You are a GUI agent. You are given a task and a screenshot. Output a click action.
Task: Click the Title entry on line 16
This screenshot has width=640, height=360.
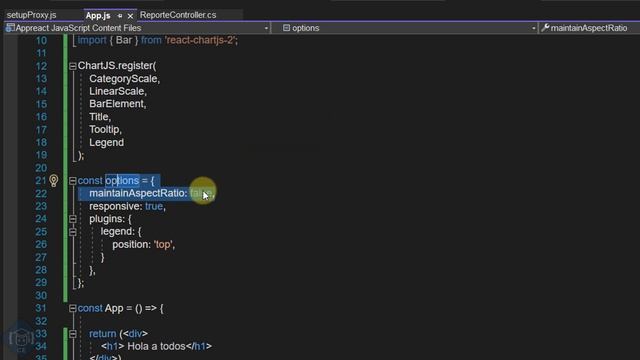coord(99,117)
